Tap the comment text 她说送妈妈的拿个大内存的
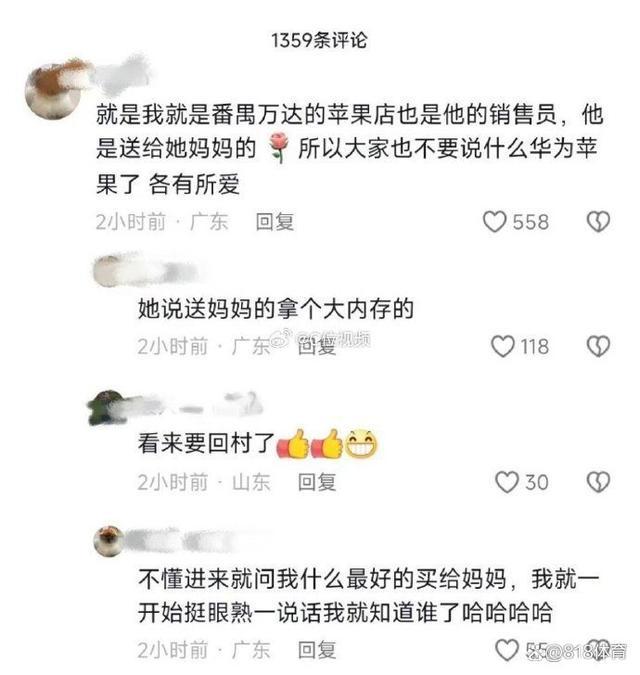Image resolution: width=640 pixels, height=675 pixels. (275, 309)
